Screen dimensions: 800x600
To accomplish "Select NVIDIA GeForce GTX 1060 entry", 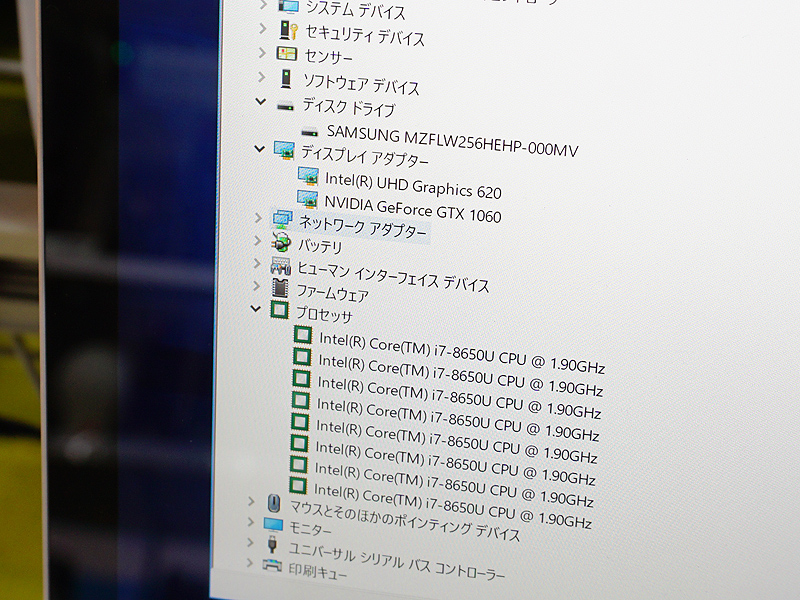I will coord(413,209).
